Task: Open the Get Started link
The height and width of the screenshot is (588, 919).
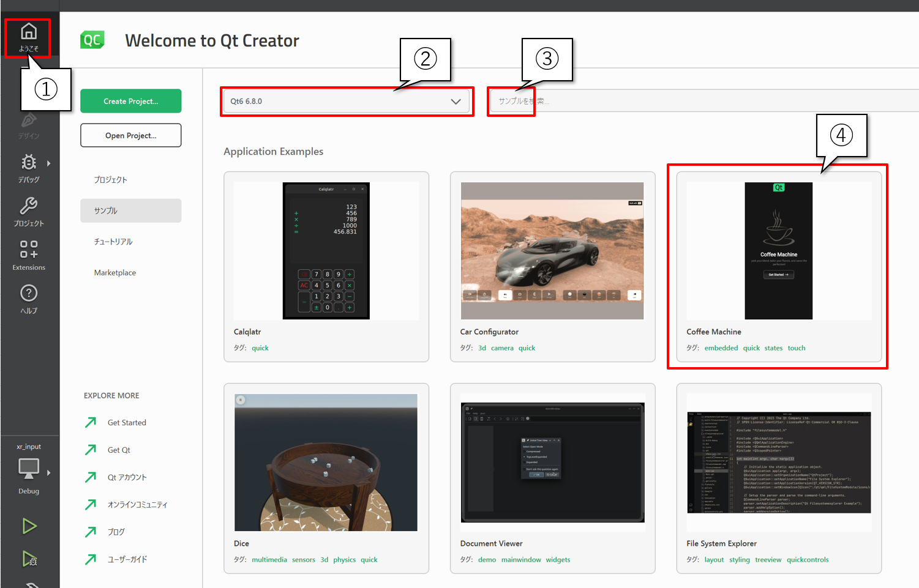Action: coord(127,423)
